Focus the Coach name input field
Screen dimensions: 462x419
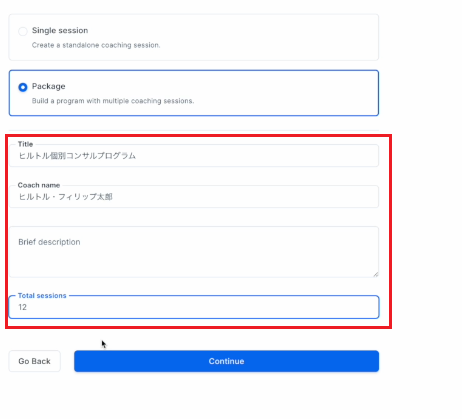click(x=194, y=197)
